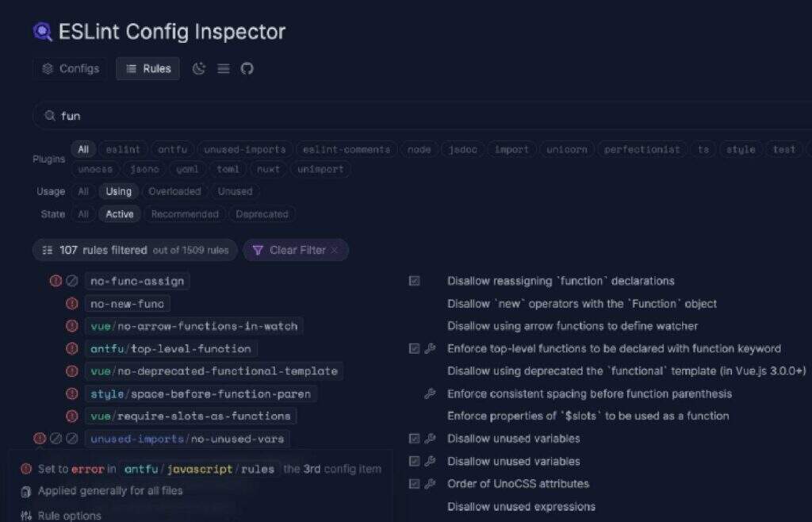Toggle dark mode with the moon icon
The width and height of the screenshot is (812, 522).
click(x=199, y=69)
